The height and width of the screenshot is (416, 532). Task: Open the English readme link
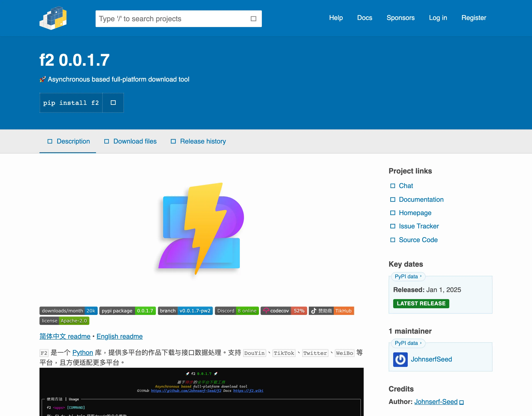click(x=119, y=337)
